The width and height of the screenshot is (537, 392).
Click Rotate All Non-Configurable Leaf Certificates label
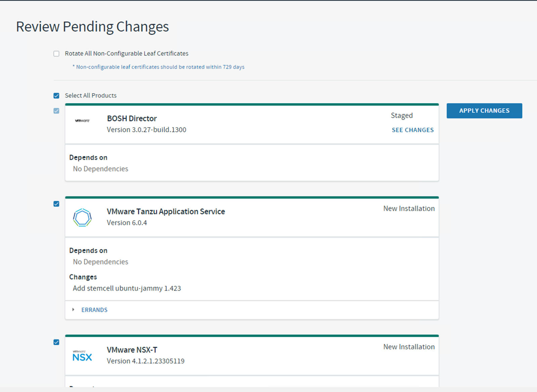pyautogui.click(x=127, y=54)
